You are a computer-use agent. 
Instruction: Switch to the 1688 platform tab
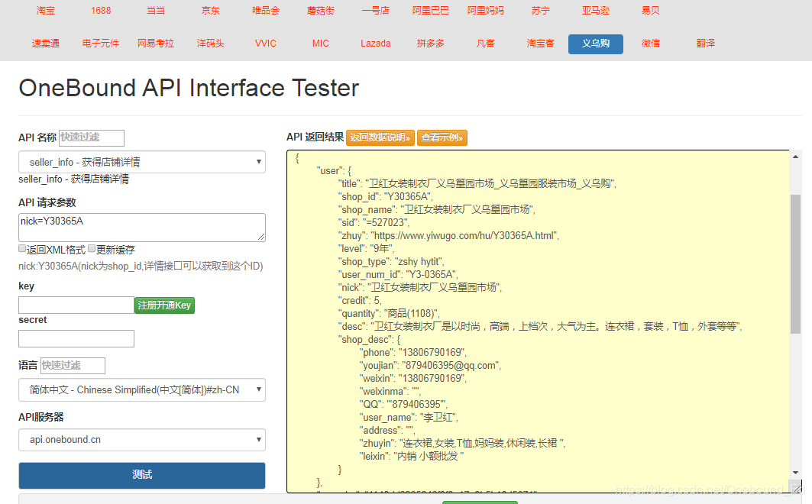pyautogui.click(x=101, y=11)
